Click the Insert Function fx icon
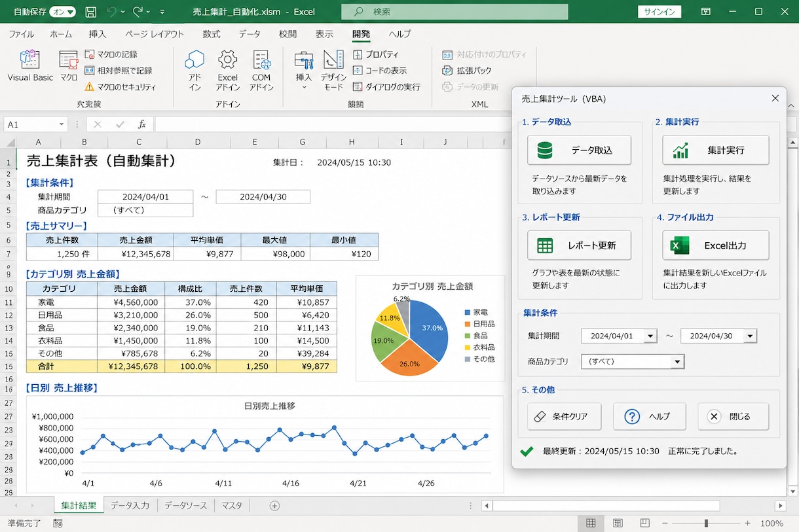This screenshot has height=532, width=799. coord(141,124)
